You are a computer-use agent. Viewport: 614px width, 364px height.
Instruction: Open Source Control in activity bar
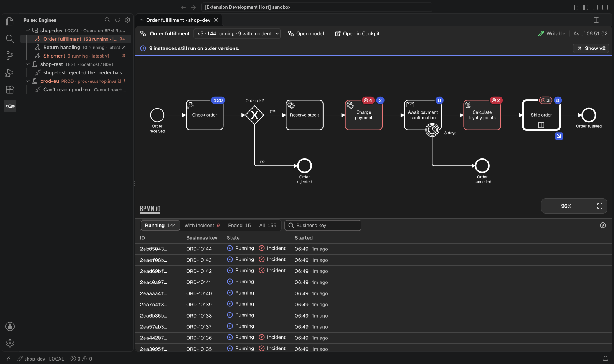[10, 56]
